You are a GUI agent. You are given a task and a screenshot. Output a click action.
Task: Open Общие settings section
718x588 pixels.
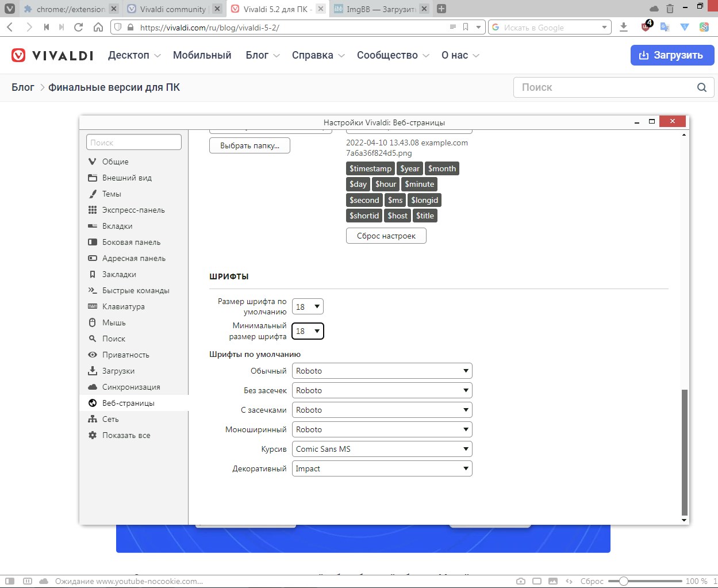click(x=115, y=162)
